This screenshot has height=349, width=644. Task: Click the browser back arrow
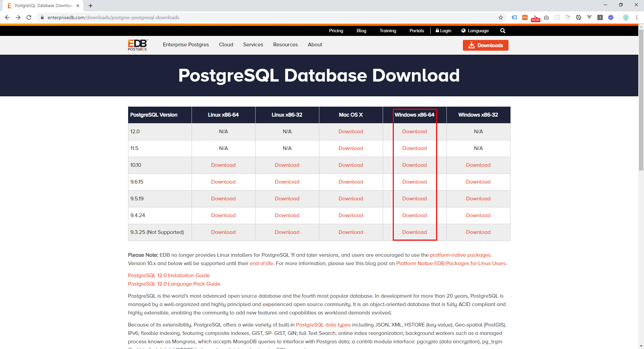click(x=7, y=17)
